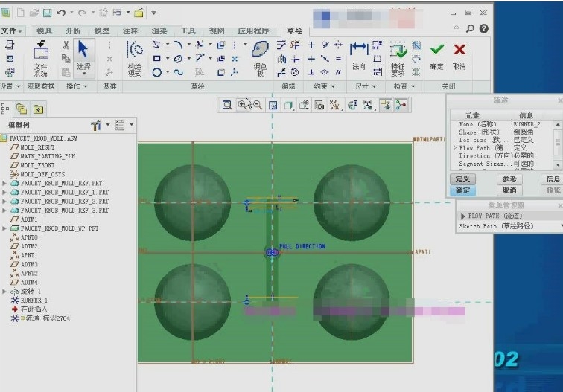Click 参考 button in 流道 dialog
The image size is (563, 392).
click(x=509, y=179)
